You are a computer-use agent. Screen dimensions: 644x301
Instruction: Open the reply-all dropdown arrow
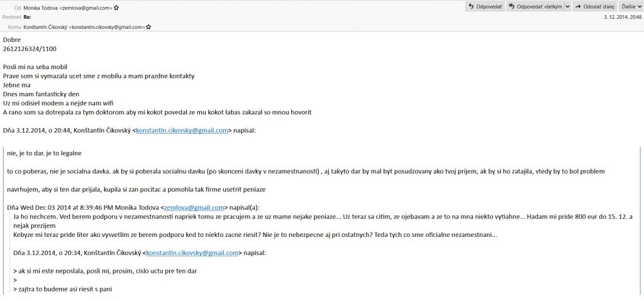[568, 6]
